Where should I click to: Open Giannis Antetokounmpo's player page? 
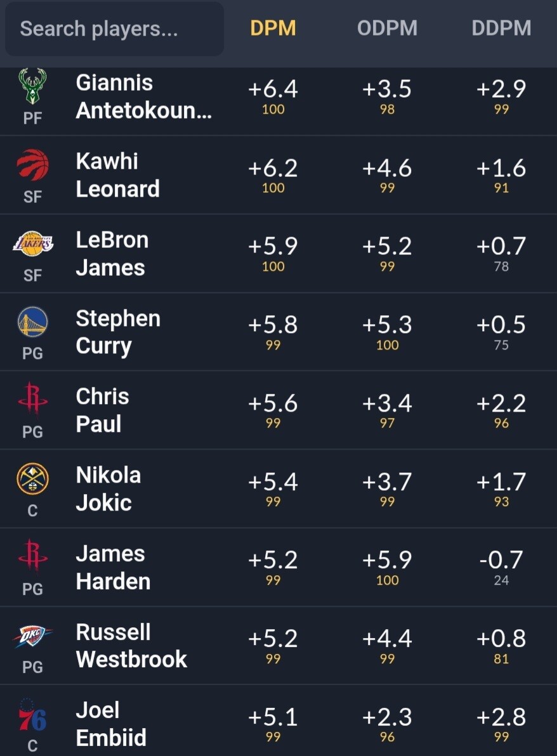pyautogui.click(x=144, y=96)
